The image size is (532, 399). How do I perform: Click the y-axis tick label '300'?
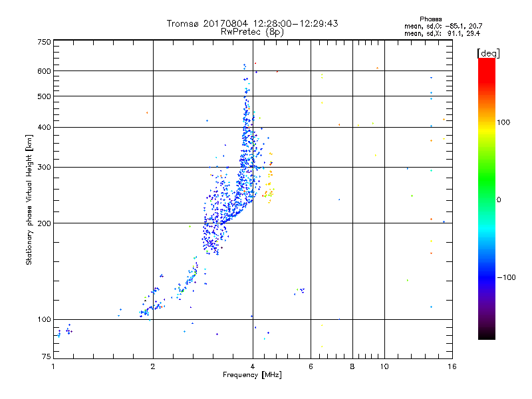44,168
